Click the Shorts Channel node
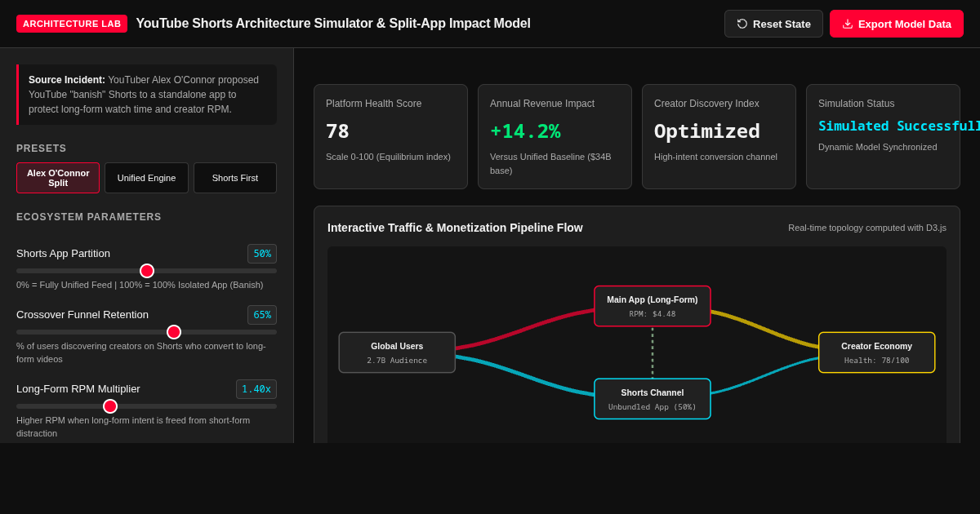The image size is (980, 514). [653, 399]
